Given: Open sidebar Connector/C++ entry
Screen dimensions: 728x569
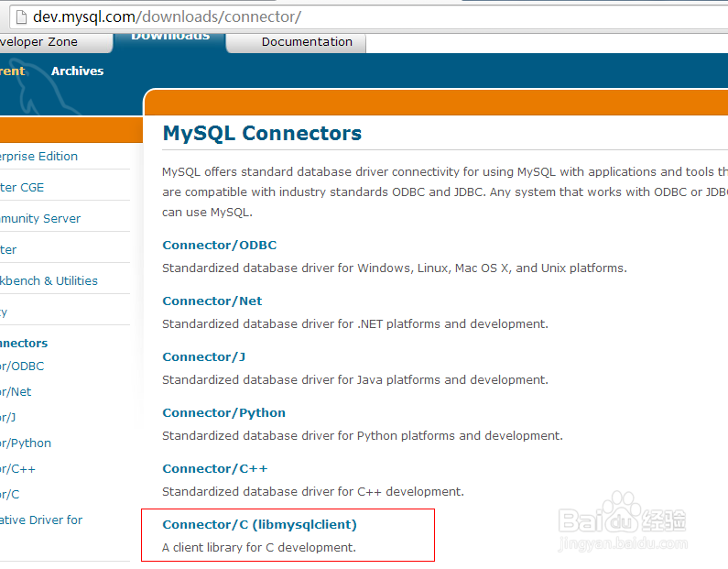Looking at the screenshot, I should (17, 469).
